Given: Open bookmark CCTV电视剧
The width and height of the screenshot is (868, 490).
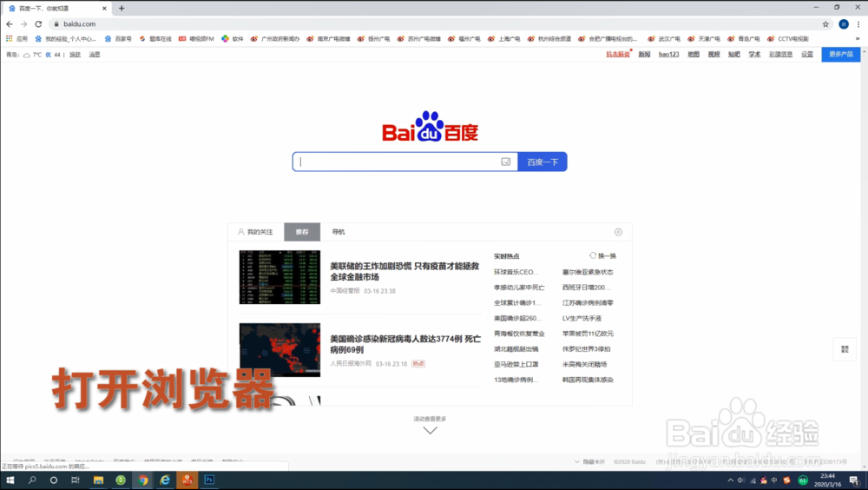Looking at the screenshot, I should click(x=788, y=39).
